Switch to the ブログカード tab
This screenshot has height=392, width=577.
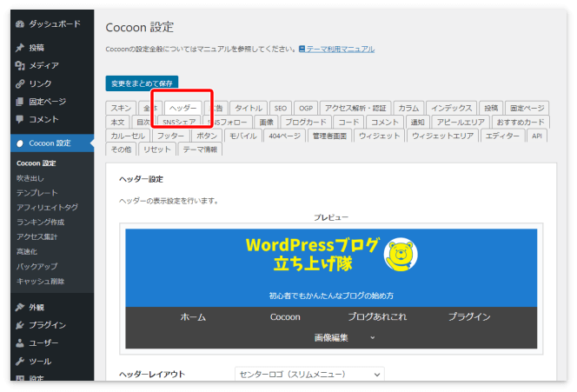306,122
